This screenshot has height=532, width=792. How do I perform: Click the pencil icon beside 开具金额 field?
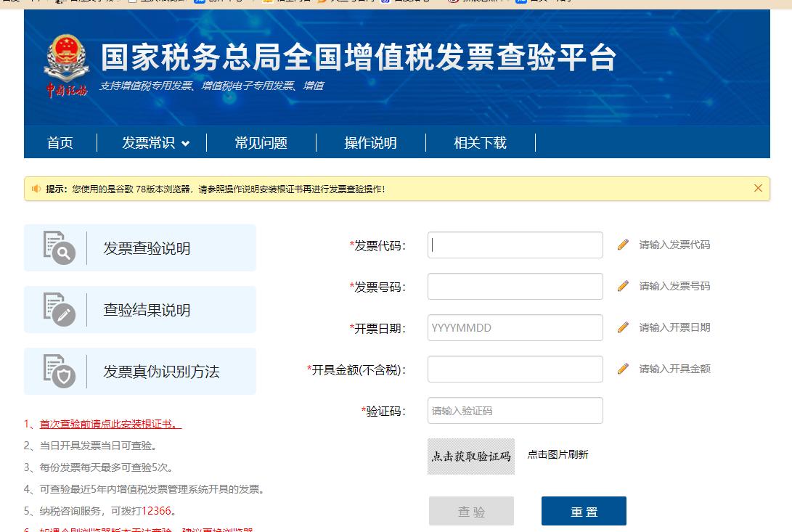623,369
